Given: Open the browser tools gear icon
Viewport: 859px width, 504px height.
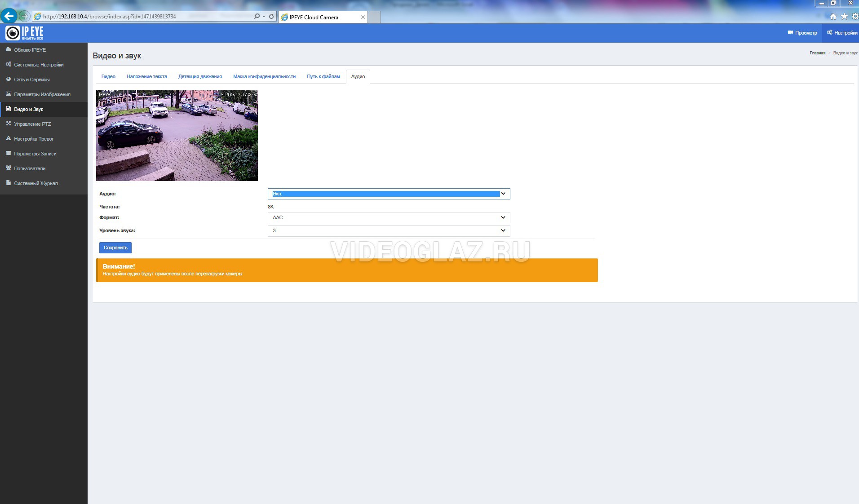Looking at the screenshot, I should point(855,17).
